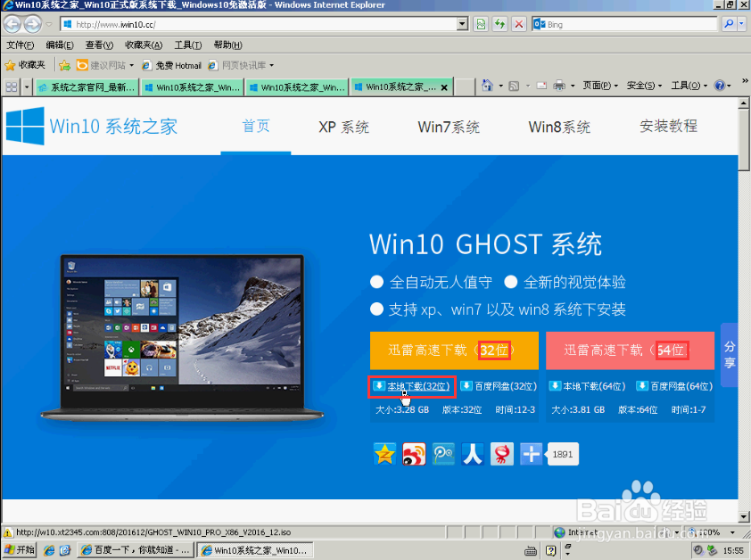Open 工具(O) command bar dropdown

689,86
